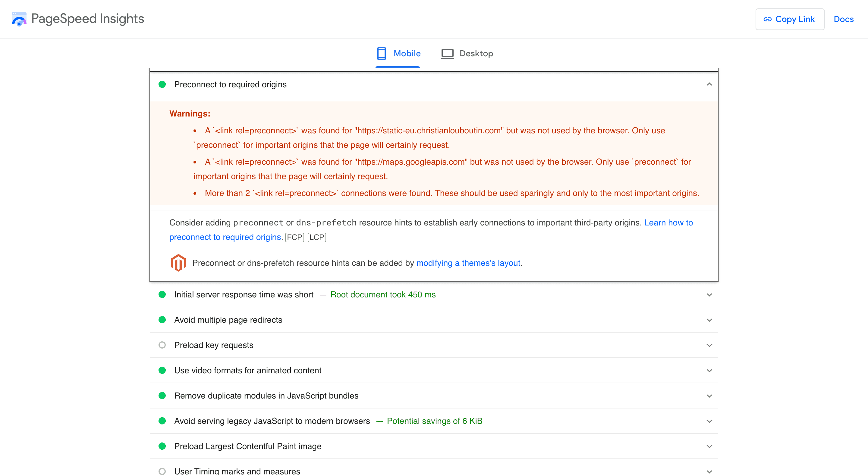The image size is (868, 475).
Task: Click the preconnect to required origins learn link
Action: pos(225,237)
